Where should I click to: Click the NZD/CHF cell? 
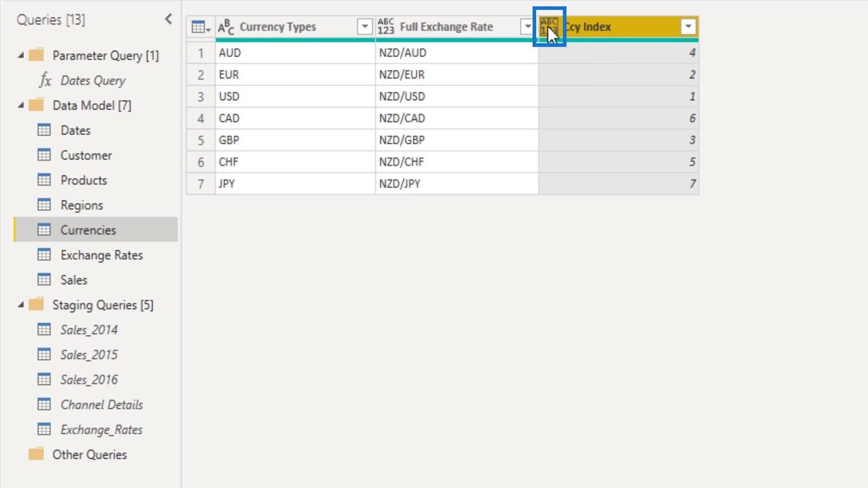pos(457,162)
